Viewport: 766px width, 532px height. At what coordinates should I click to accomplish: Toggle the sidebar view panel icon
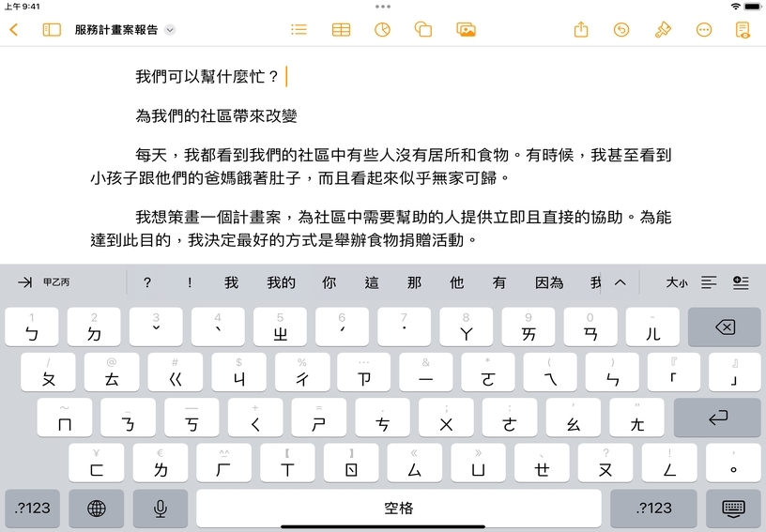tap(52, 30)
